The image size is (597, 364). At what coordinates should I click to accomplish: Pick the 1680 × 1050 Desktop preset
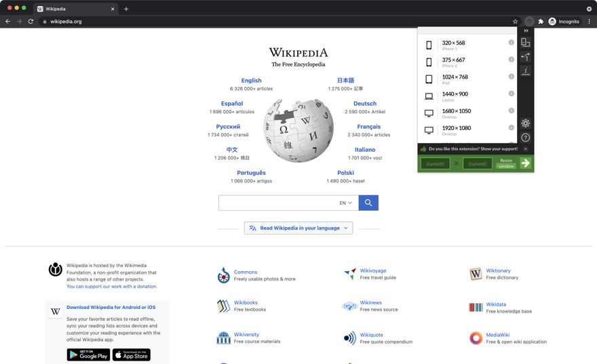[467, 113]
